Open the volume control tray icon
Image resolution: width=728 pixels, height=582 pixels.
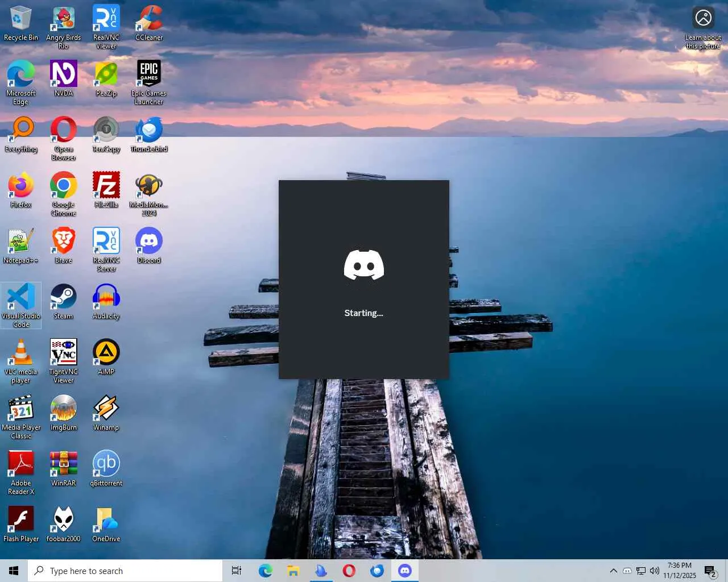[655, 571]
